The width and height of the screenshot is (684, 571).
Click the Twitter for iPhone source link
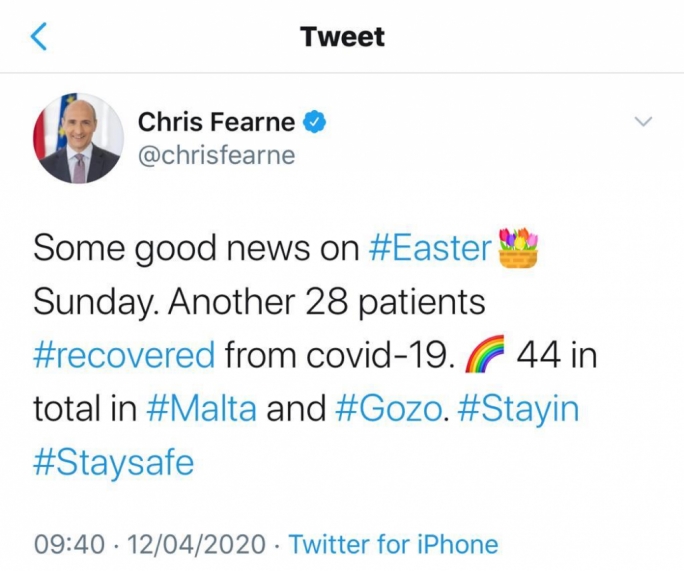(x=393, y=545)
